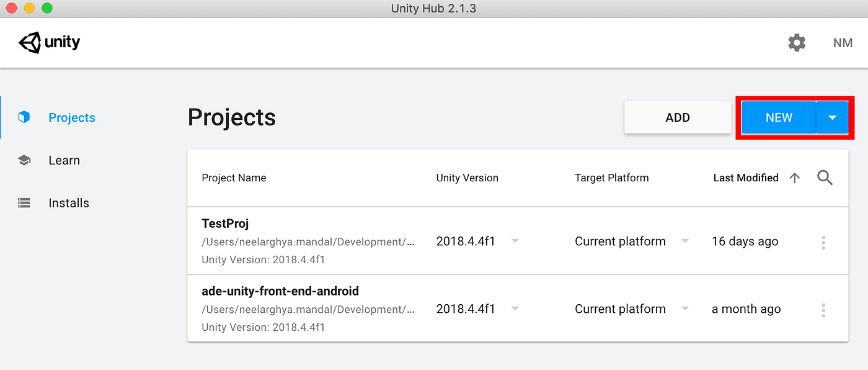This screenshot has width=868, height=370.
Task: Open Unity version dropdown for TestProj
Action: click(x=515, y=241)
